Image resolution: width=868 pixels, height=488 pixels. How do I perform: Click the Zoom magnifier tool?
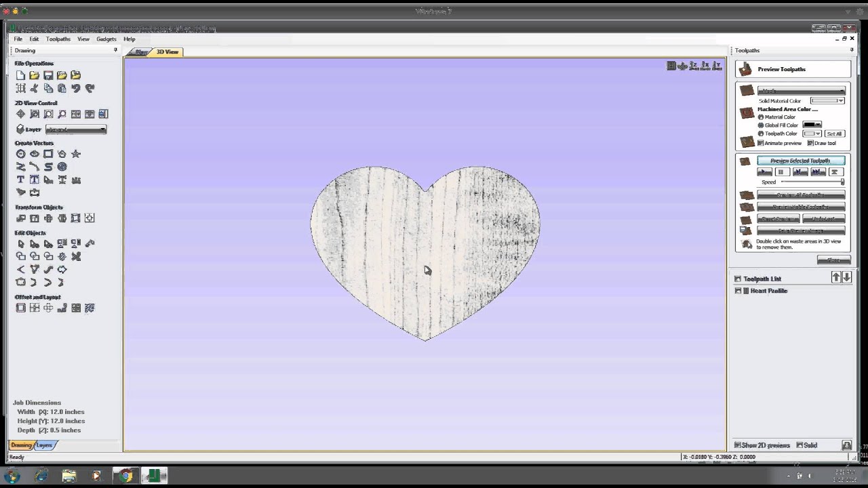(x=62, y=114)
